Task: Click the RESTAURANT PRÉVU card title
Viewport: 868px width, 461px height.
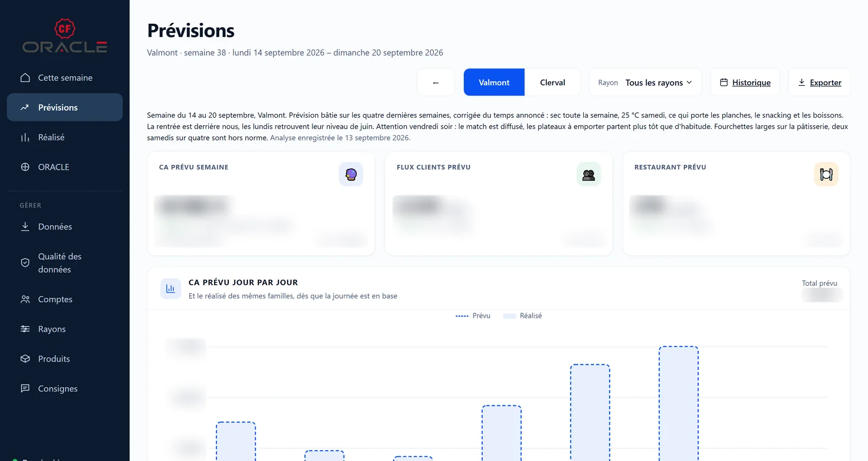Action: [671, 167]
